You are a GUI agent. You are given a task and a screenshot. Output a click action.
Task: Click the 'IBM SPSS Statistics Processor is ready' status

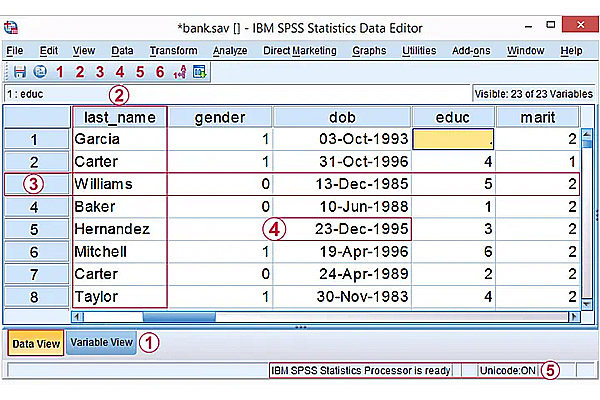tap(360, 371)
